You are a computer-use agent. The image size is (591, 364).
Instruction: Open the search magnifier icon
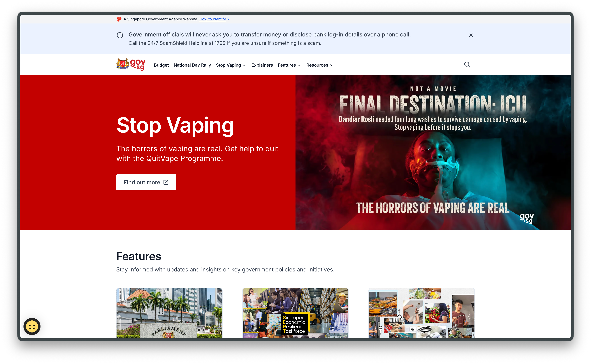click(467, 65)
